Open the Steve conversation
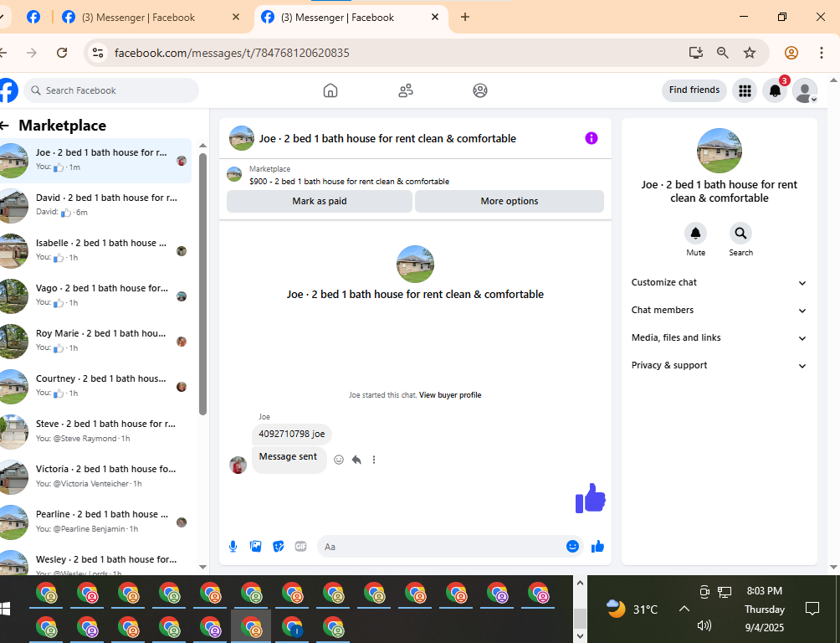This screenshot has height=643, width=840. (95, 432)
